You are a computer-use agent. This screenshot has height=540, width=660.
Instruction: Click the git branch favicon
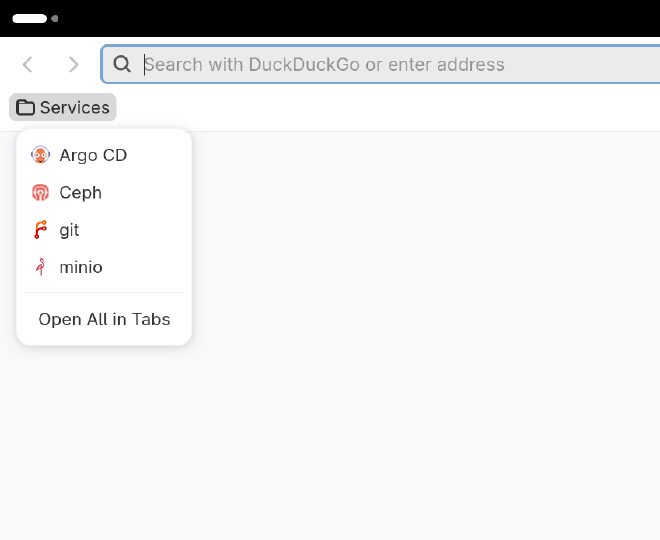pos(40,230)
